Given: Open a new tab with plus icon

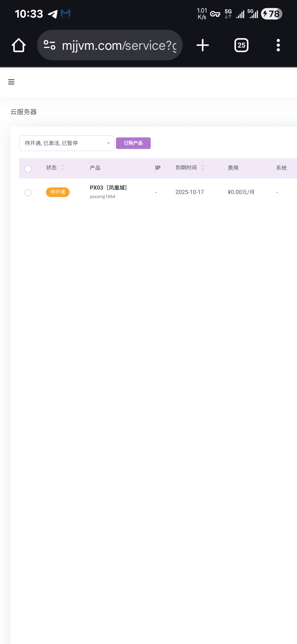Looking at the screenshot, I should [203, 45].
